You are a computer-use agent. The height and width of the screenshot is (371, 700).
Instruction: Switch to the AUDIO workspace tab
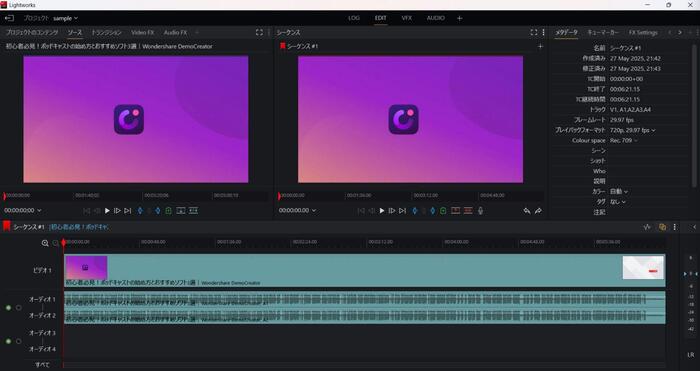point(436,18)
